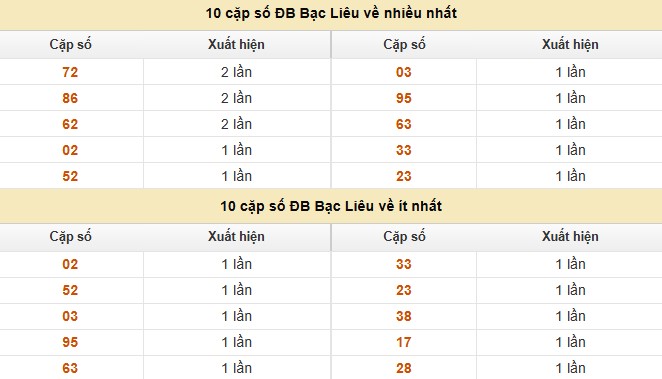Click left 'Xuất hiện' header in bottom table
Screen dimensions: 662x379
click(x=236, y=236)
